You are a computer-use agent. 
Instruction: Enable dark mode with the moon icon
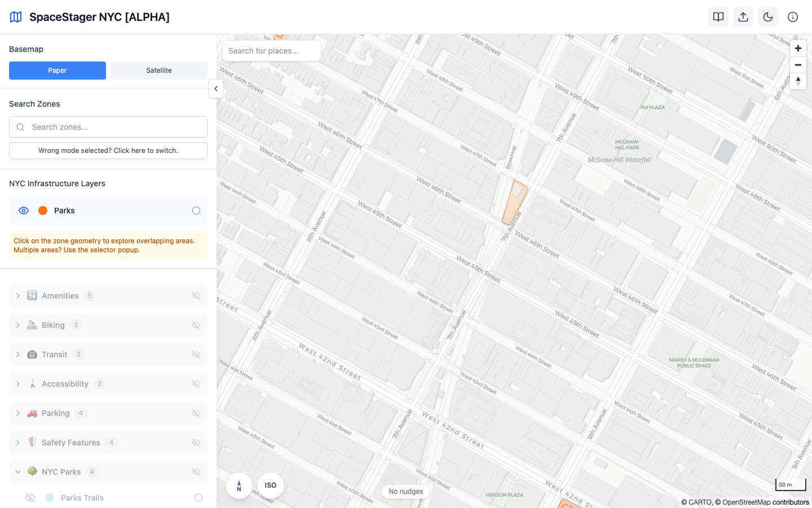point(767,17)
